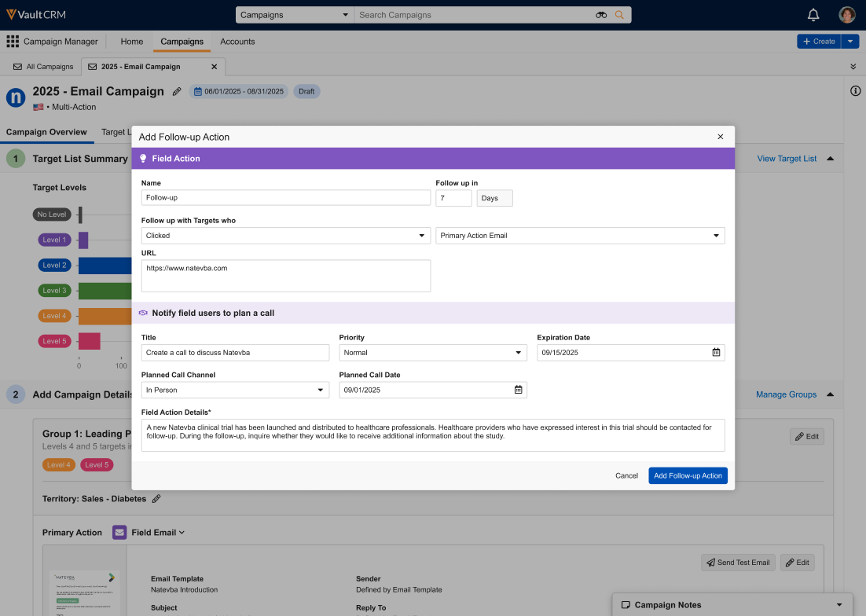Screen dimensions: 866x616
Task: Click the magnifier search icon
Action: click(x=619, y=15)
